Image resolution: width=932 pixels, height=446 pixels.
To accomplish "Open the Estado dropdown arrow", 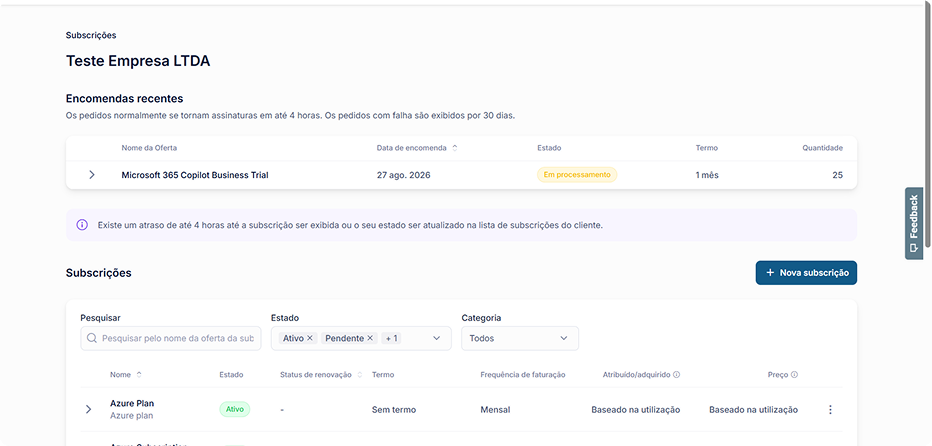I will (x=436, y=338).
